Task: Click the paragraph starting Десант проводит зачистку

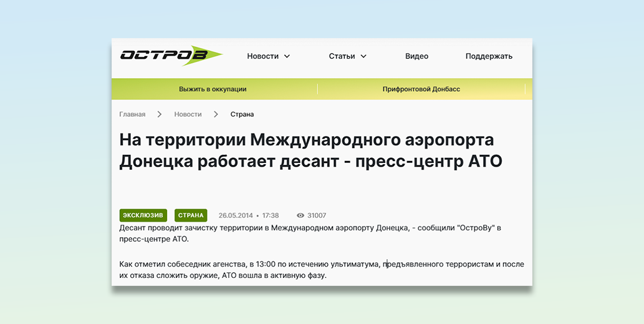Action: [x=310, y=233]
